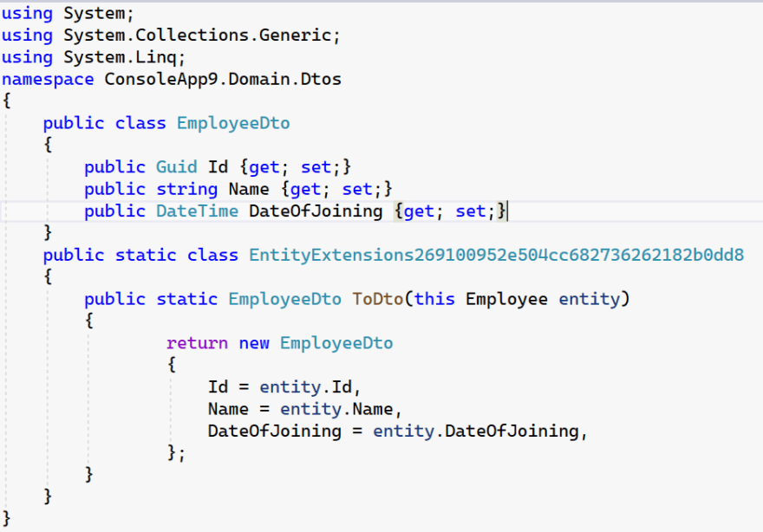Click 'entity.DateOfJoining' in the initializer
Viewport: 763px width, 532px height.
(475, 431)
